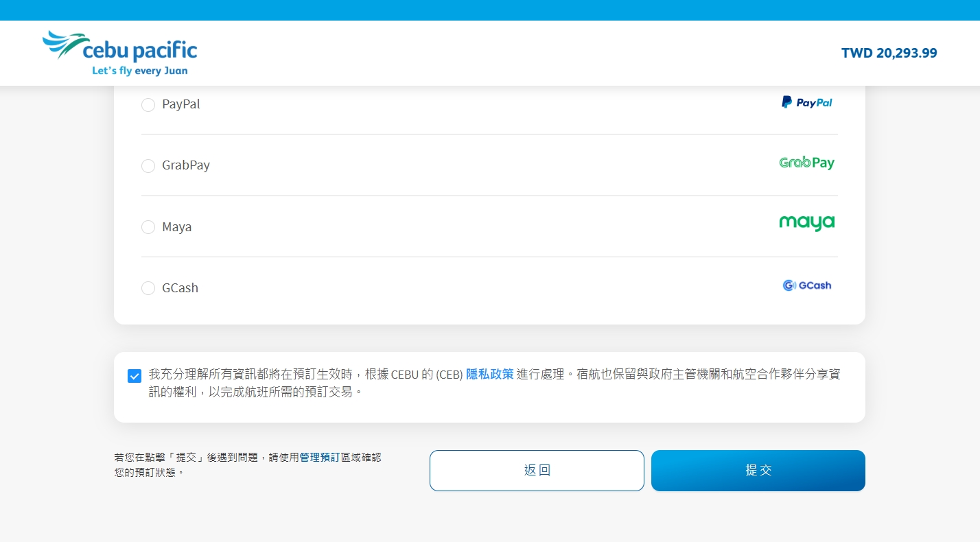Click the 提交 submit button
The width and height of the screenshot is (980, 542).
click(758, 471)
